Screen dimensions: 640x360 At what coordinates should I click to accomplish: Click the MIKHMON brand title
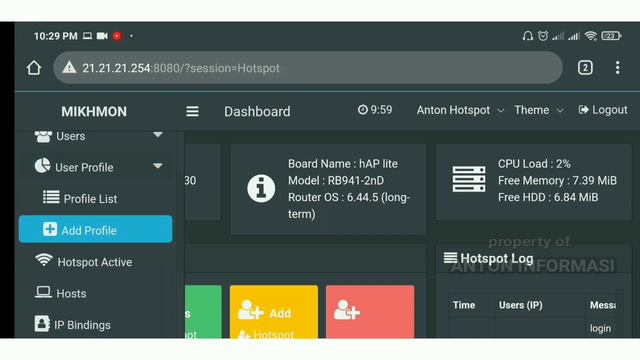click(94, 111)
